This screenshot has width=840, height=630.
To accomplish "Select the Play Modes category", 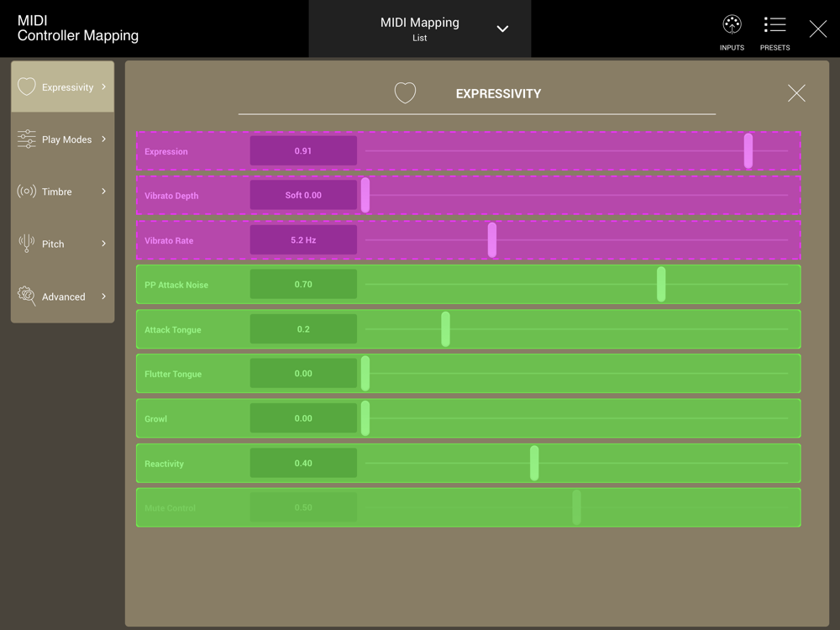I will [x=63, y=139].
